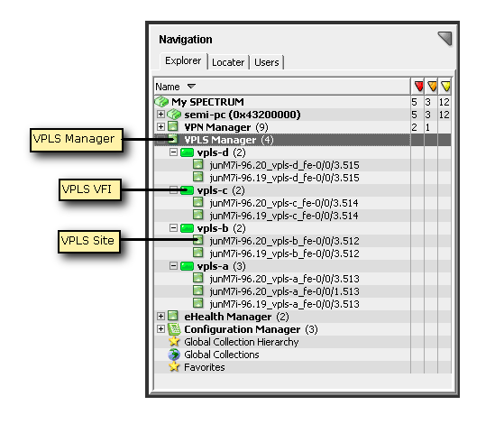This screenshot has width=504, height=424.
Task: Open the Favorites label
Action: click(x=205, y=367)
